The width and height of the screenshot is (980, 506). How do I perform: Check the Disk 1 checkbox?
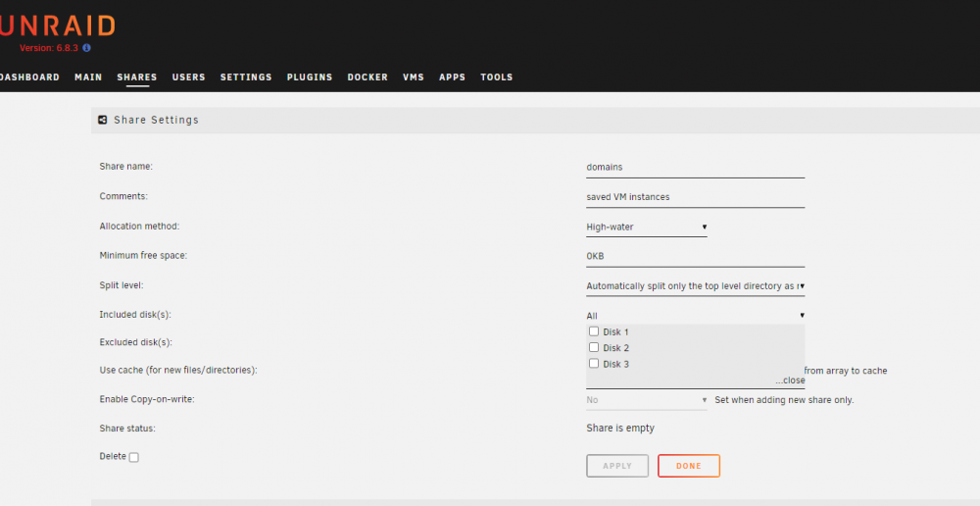594,331
